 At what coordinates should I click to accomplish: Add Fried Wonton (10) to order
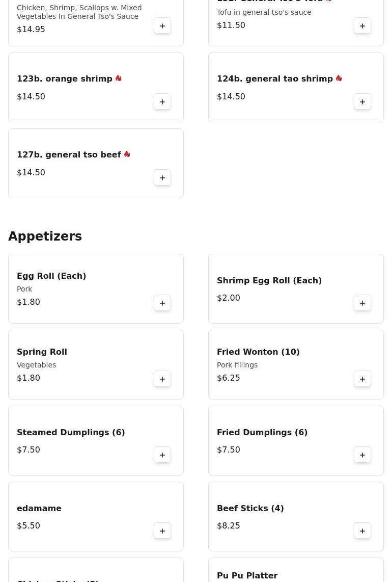pos(362,379)
